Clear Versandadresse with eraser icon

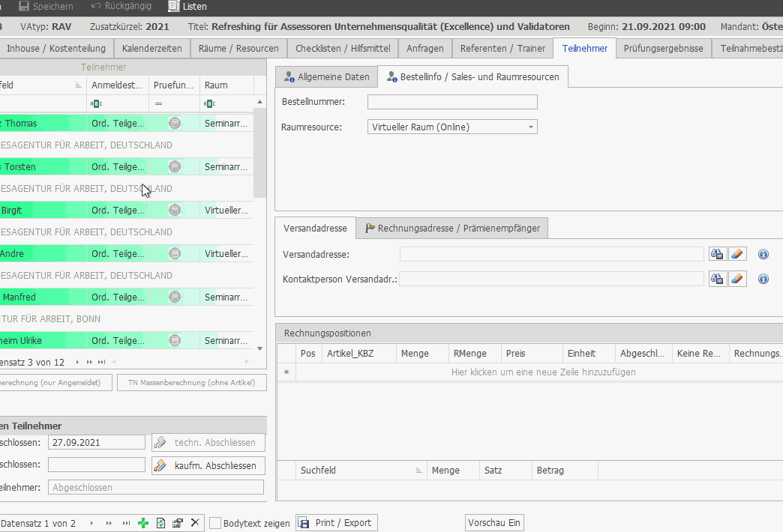point(737,254)
